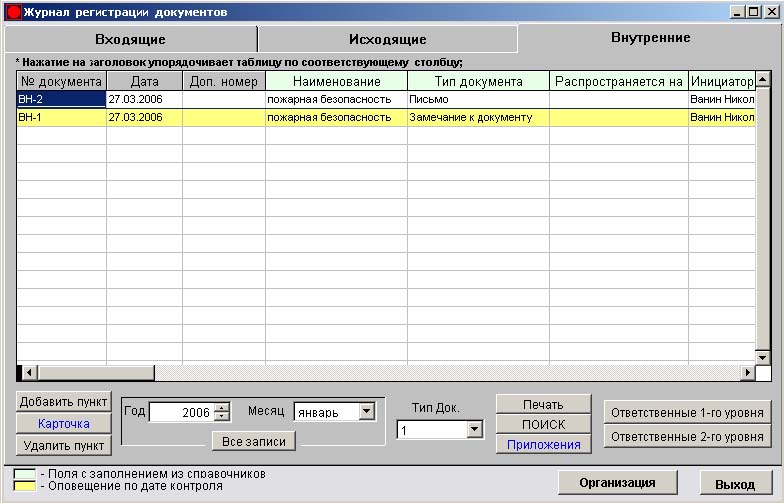Click the Добавить пункт button
This screenshot has height=503, width=784.
click(64, 402)
